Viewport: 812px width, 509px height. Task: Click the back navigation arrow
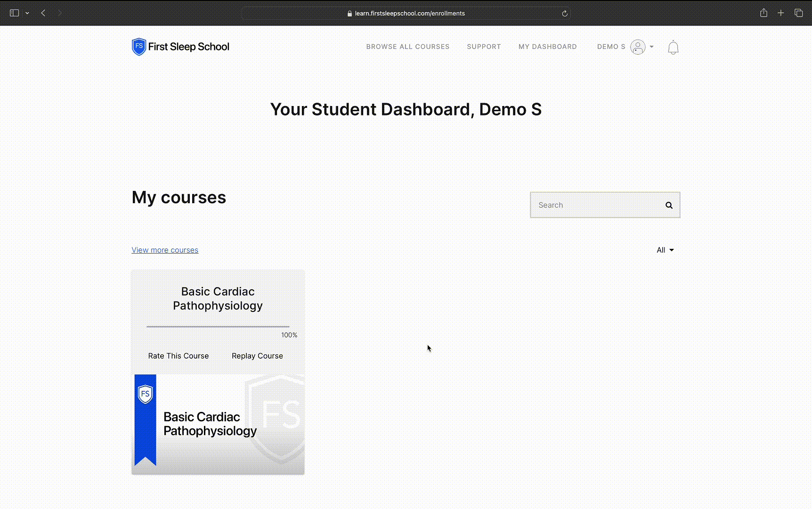(43, 13)
